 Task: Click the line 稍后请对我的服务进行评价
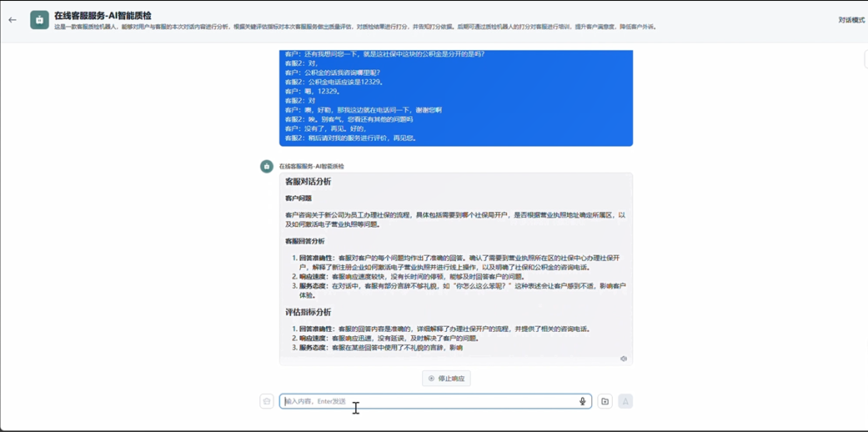350,138
